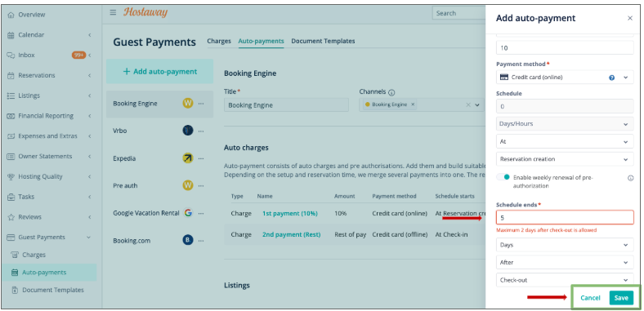Open Auto-payments in the sidebar

49,273
